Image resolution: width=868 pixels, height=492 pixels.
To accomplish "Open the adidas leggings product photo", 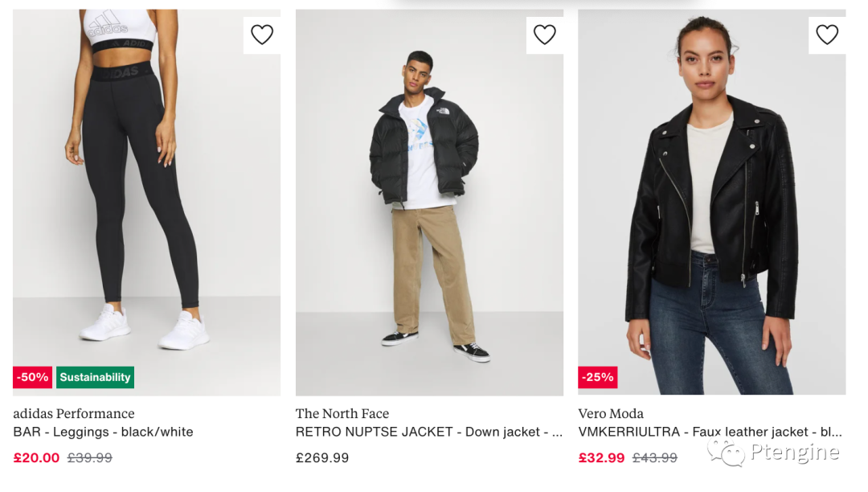I will pos(146,201).
